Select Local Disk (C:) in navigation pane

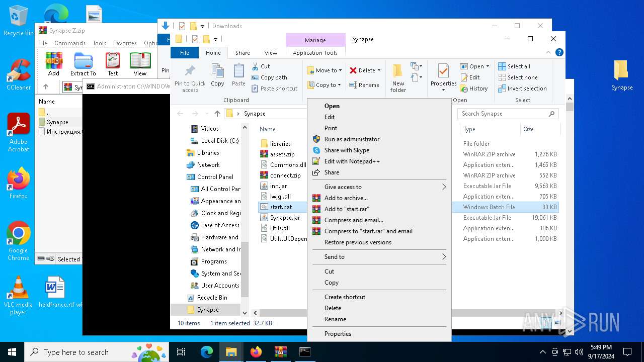[x=214, y=141]
